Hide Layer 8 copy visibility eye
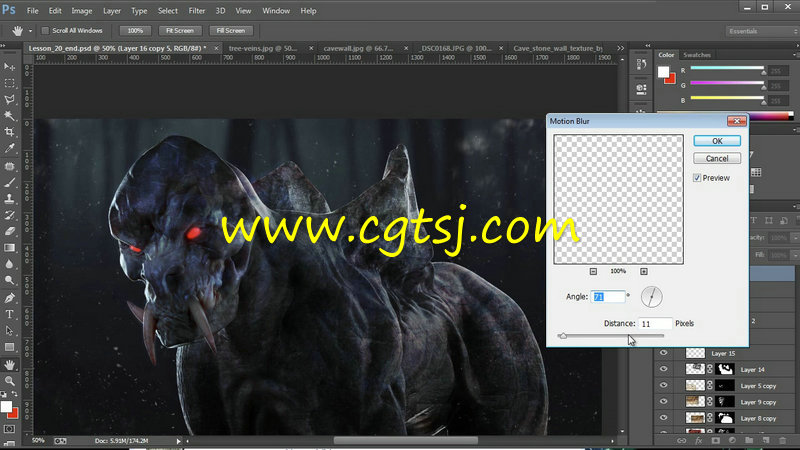 (x=663, y=418)
